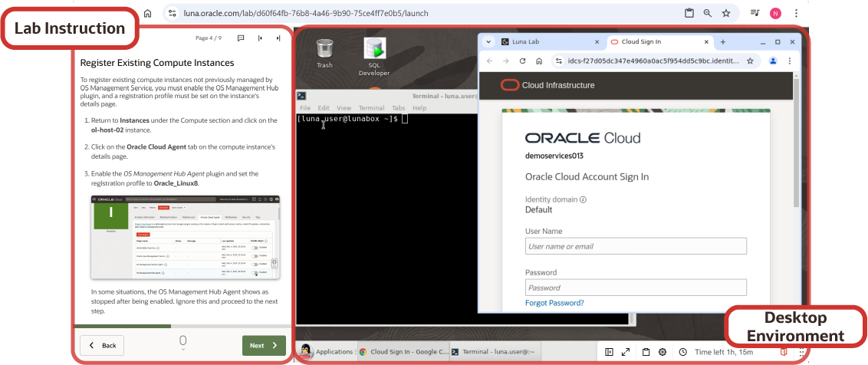Open tab search dropdown in inner Chrome
The width and height of the screenshot is (868, 365).
pyautogui.click(x=488, y=41)
